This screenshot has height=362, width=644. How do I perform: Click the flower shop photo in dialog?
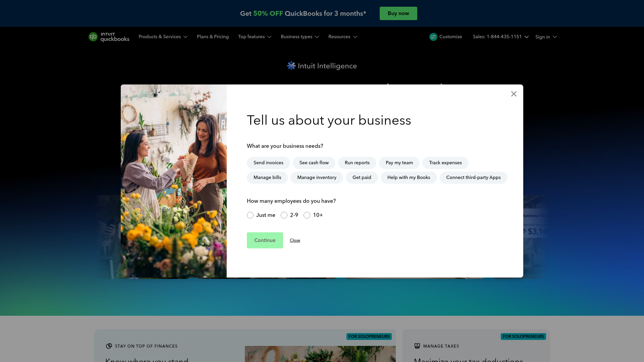point(174,181)
